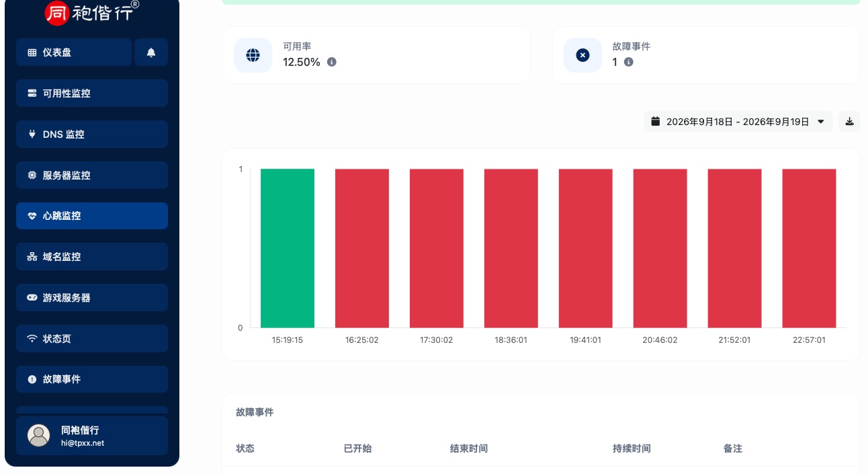Click the 备注 column header
This screenshot has width=868, height=474.
click(x=733, y=448)
